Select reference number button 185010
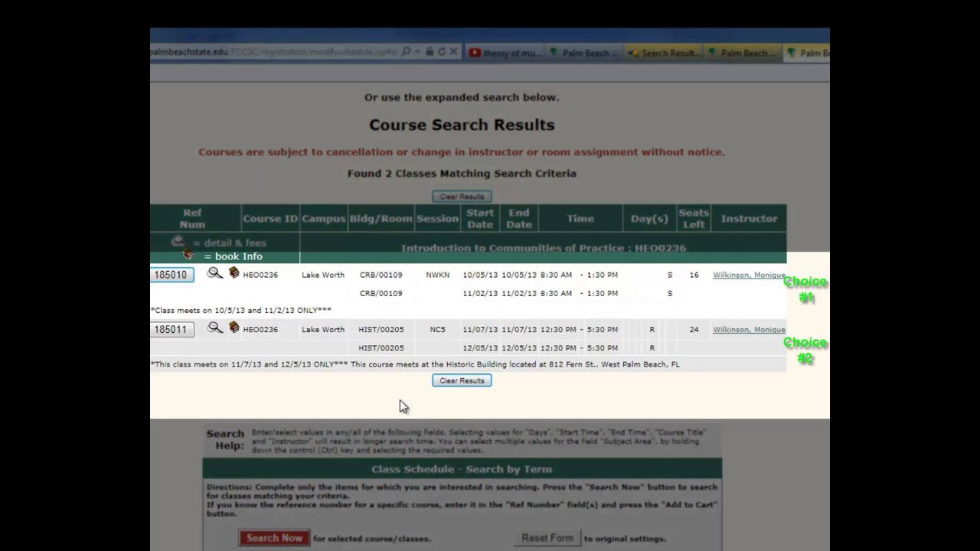980x551 pixels. tap(171, 275)
